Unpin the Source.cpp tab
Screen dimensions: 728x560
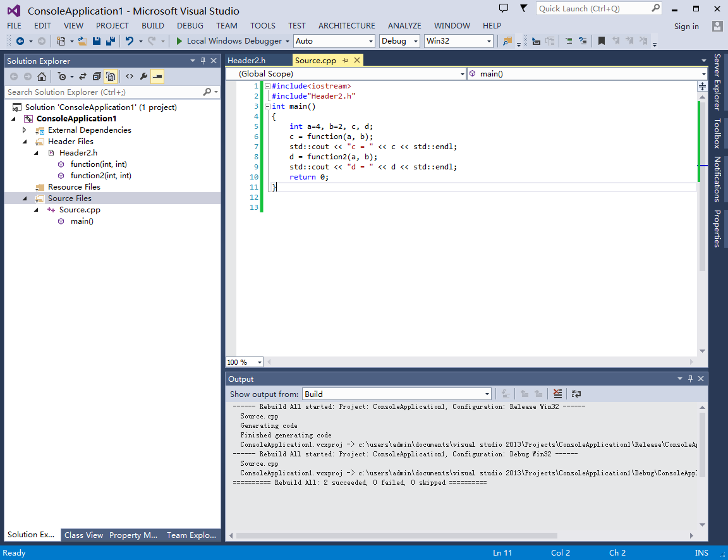tap(346, 61)
